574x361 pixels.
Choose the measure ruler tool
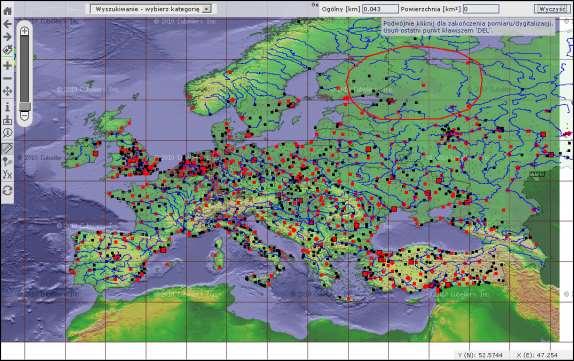click(7, 148)
